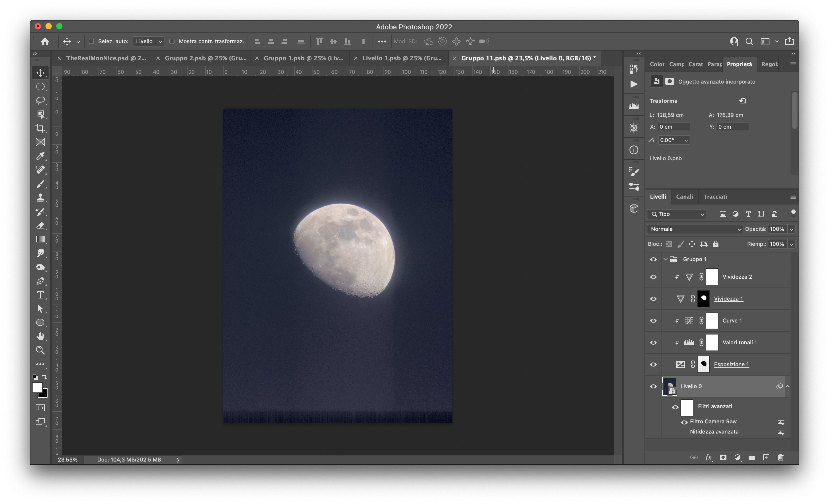Switch to Livello 1.psb document tab

[402, 58]
